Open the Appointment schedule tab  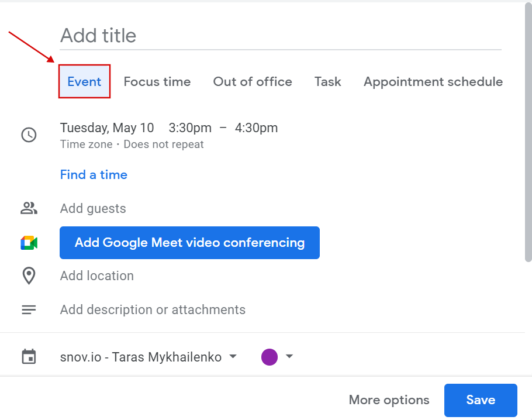pos(433,81)
